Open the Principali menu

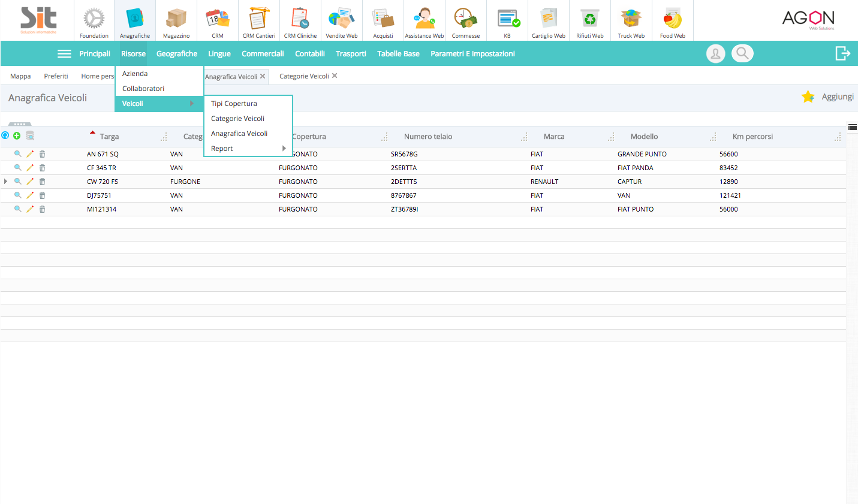click(x=95, y=54)
